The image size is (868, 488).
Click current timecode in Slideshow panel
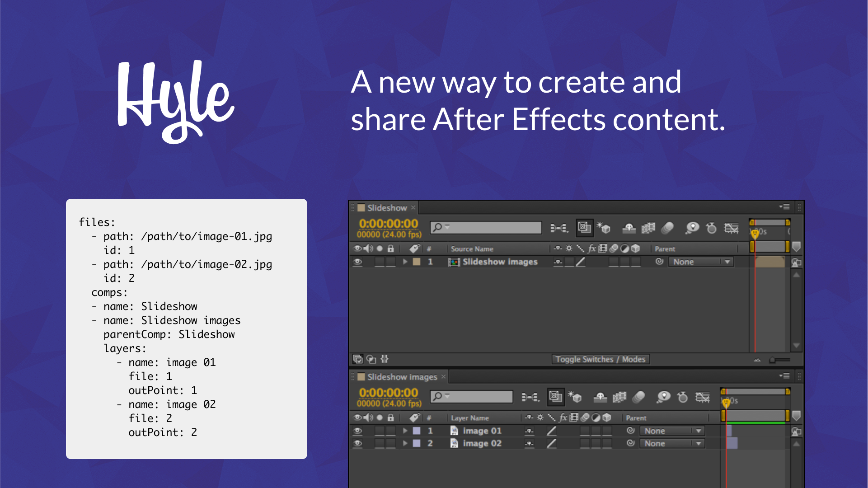tap(389, 224)
